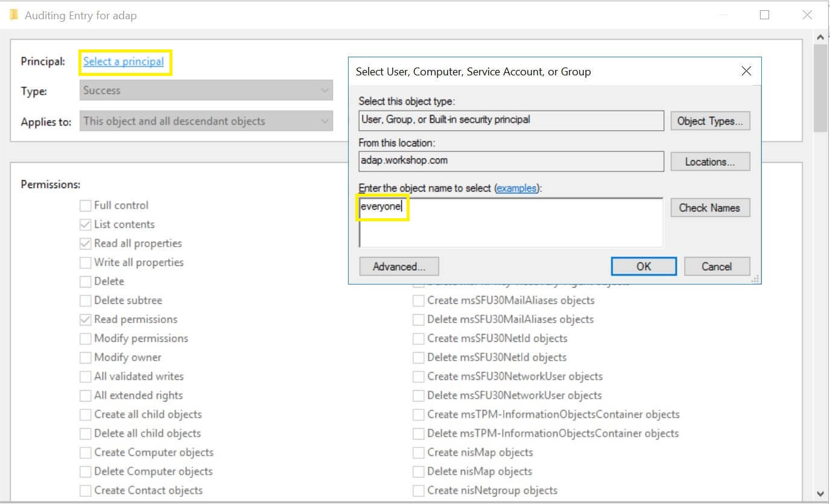Click the folder icon in the title bar
Image resolution: width=830 pixels, height=504 pixels.
(14, 15)
